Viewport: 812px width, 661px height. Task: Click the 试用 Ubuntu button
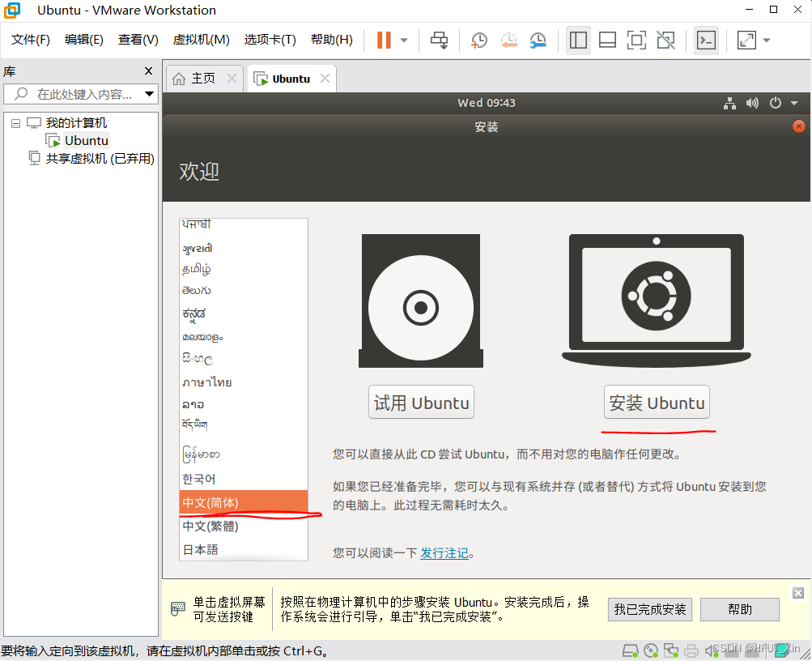[x=421, y=402]
